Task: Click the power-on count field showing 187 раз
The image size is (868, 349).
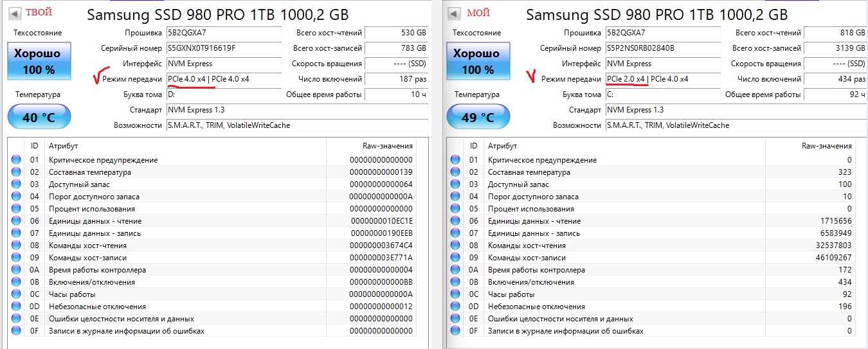Action: click(x=397, y=79)
